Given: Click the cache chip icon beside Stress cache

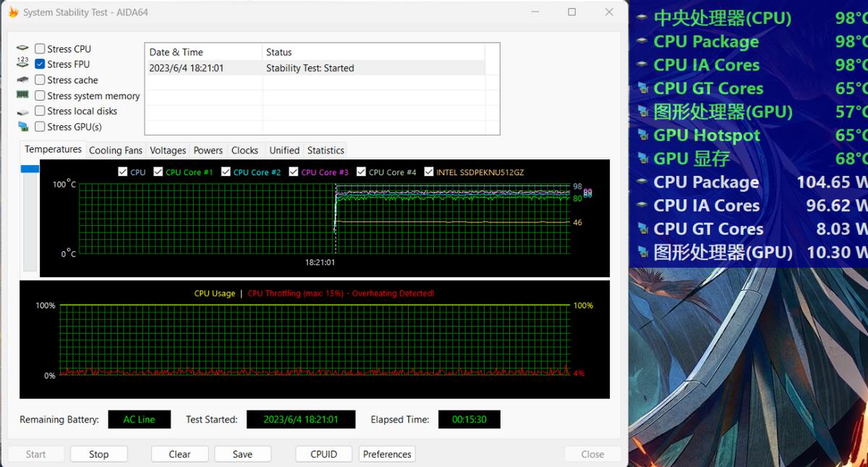Looking at the screenshot, I should (22, 80).
